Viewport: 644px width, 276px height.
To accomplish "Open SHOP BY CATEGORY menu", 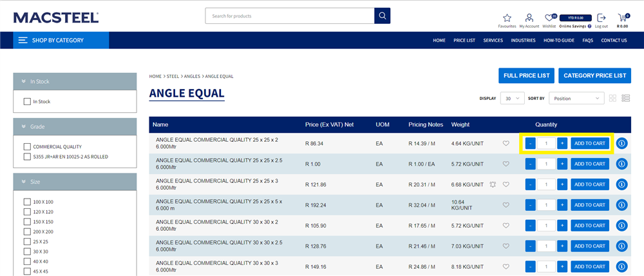I will [61, 40].
